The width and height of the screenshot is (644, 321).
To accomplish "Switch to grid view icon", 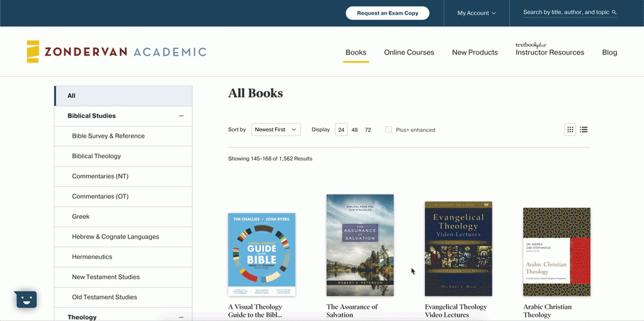I will [x=570, y=129].
